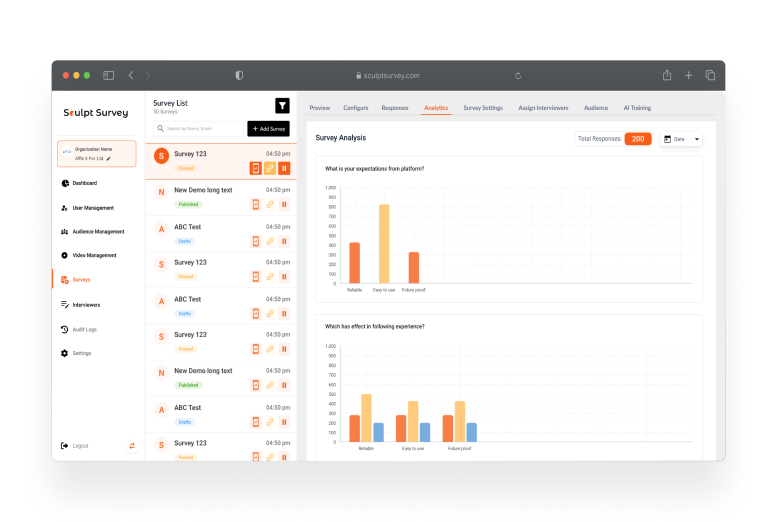
Task: Open the AI Training tab
Action: 637,107
